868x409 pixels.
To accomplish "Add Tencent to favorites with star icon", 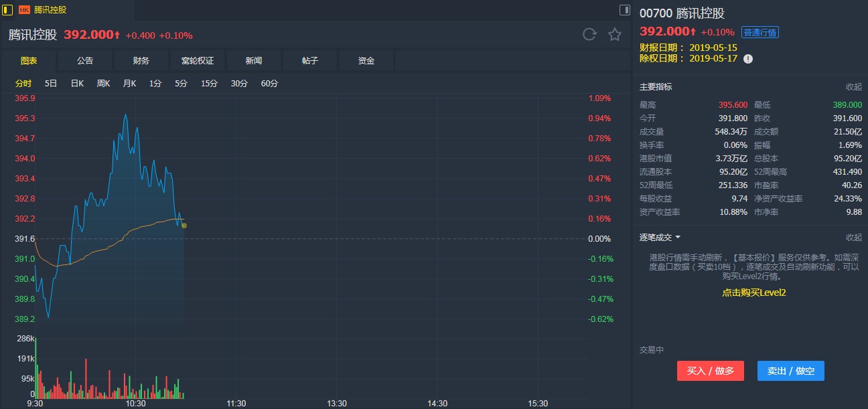I will [x=615, y=35].
